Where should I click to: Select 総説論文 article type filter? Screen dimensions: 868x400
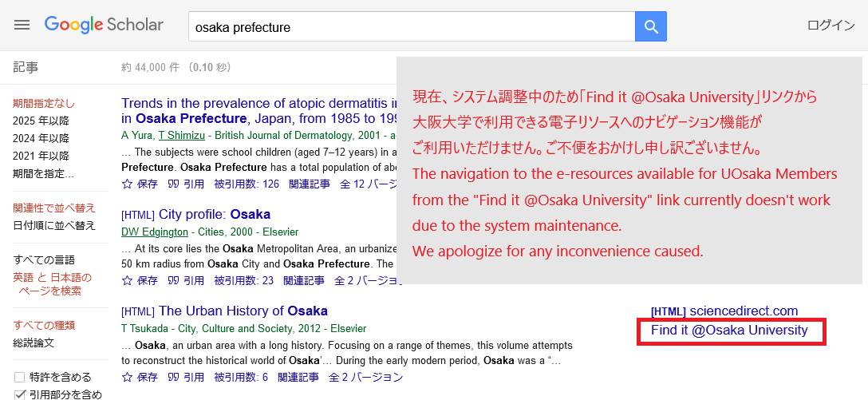pos(34,343)
